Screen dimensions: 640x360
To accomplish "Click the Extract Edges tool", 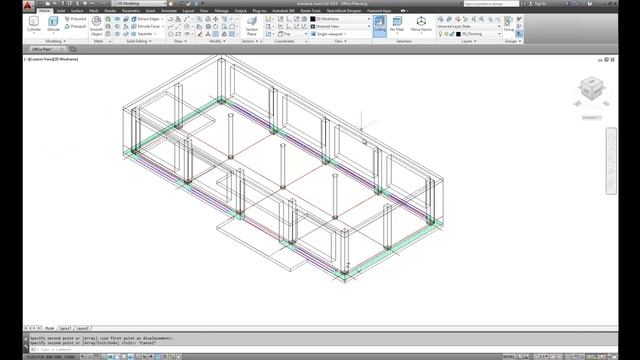I will (146, 19).
